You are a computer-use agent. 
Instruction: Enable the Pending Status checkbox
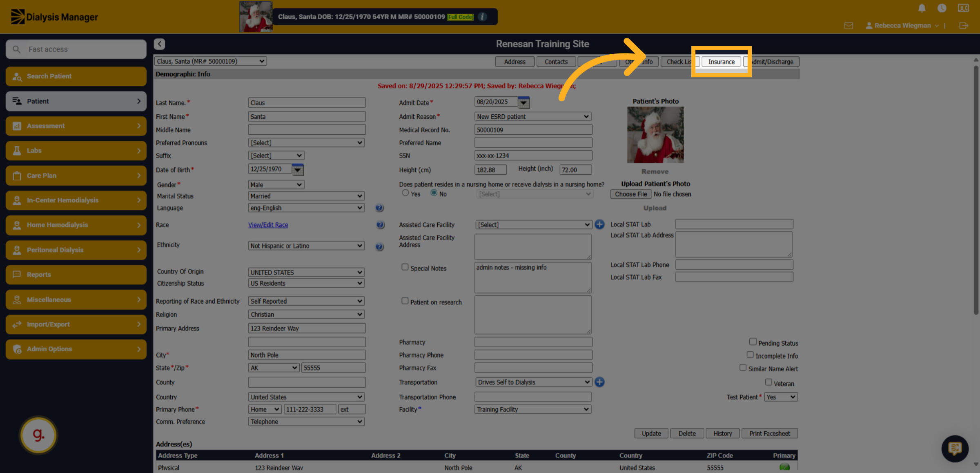click(x=753, y=342)
